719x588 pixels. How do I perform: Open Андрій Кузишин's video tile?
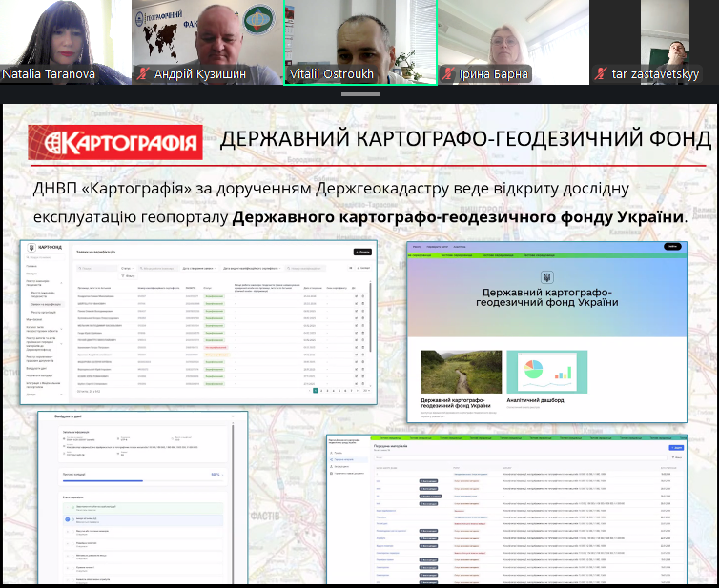click(x=207, y=42)
